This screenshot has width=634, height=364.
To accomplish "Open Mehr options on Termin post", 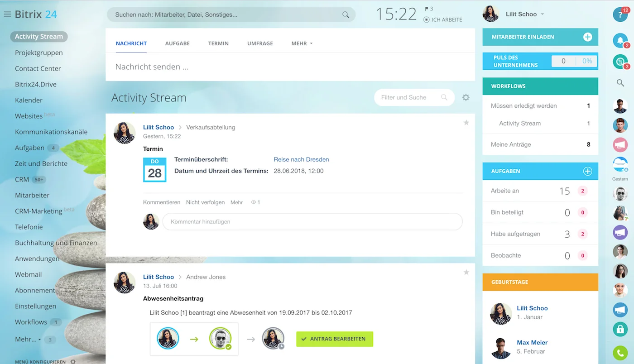I will [x=236, y=202].
